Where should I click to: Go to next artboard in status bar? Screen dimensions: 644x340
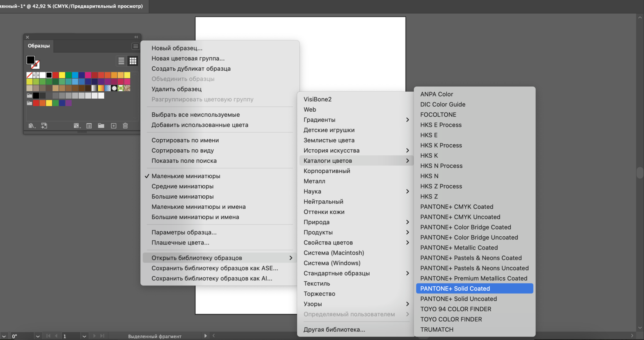tap(94, 336)
